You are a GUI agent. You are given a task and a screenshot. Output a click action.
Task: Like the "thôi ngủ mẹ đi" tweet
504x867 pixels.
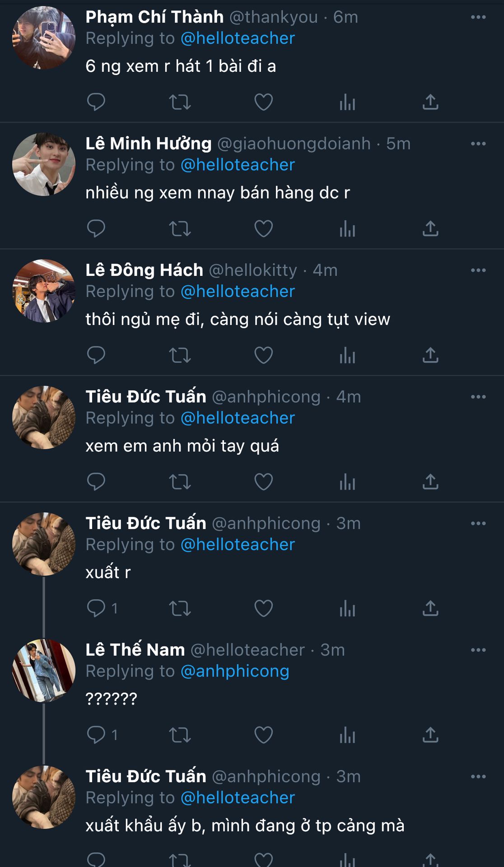(263, 355)
